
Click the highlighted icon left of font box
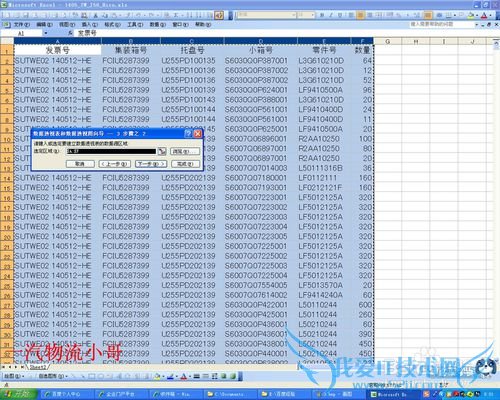tap(219, 15)
